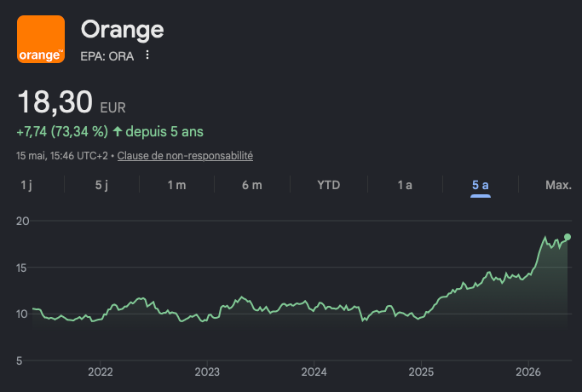Click the Orange company logo
This screenshot has height=392, width=582.
point(41,39)
